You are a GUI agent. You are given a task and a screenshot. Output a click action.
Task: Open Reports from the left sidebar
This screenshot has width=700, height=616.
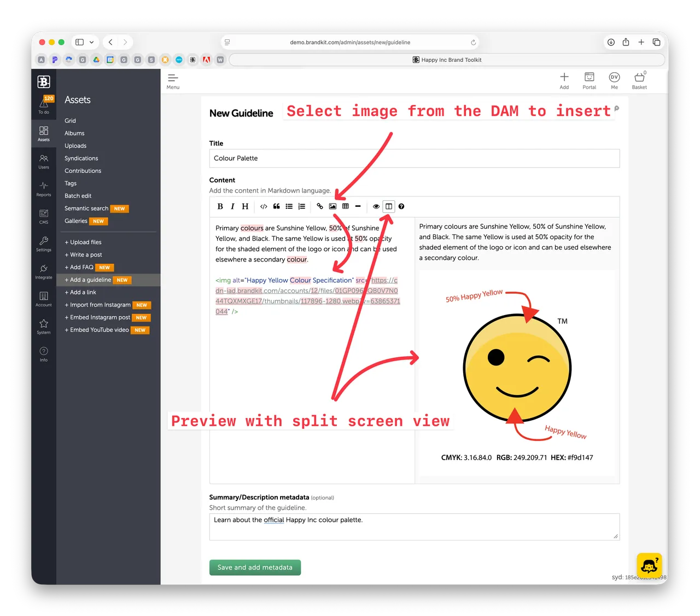(x=43, y=190)
